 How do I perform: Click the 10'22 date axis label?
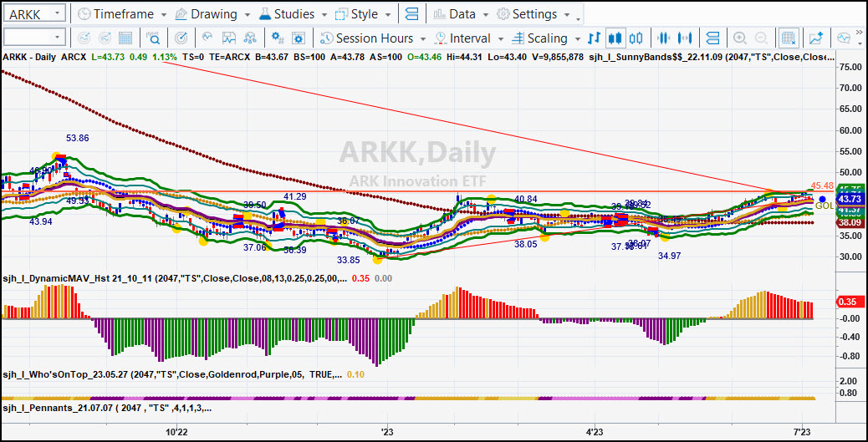pos(175,431)
